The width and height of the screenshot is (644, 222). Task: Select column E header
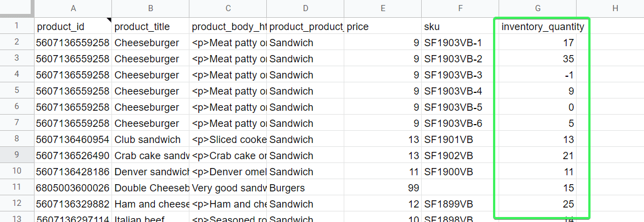(x=383, y=8)
